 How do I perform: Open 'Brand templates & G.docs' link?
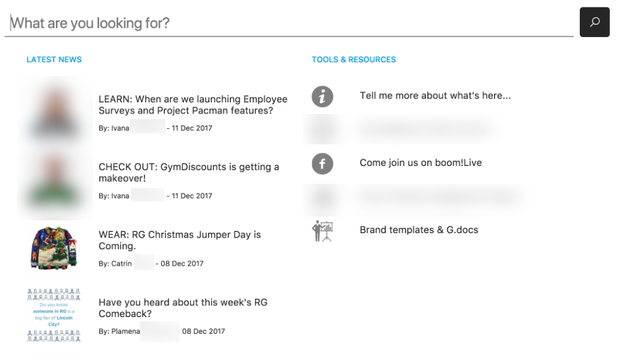[419, 230]
